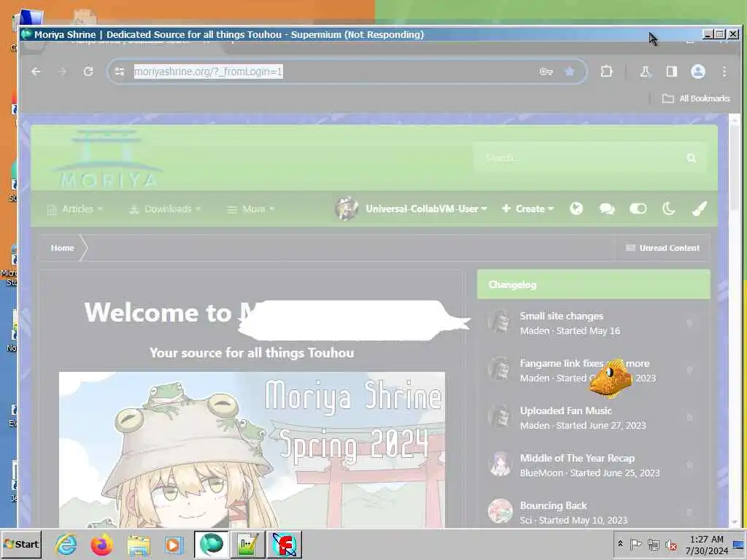Open the Create dropdown
The height and width of the screenshot is (560, 747).
coord(528,209)
